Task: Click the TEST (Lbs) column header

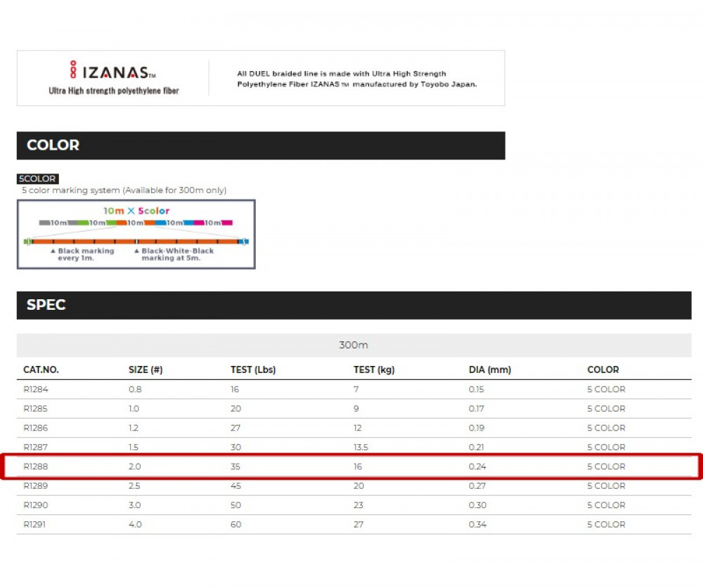Action: [x=253, y=370]
